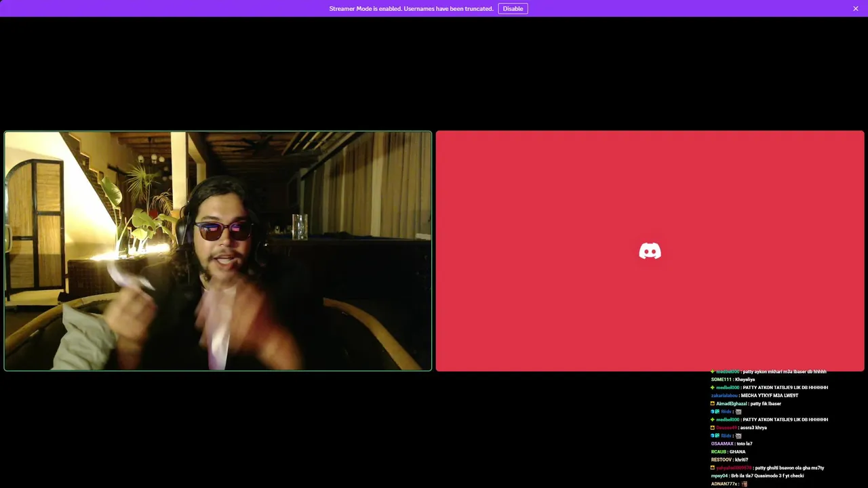
Task: Click chat message 'Khayaliya' from SOME111
Action: pyautogui.click(x=745, y=380)
